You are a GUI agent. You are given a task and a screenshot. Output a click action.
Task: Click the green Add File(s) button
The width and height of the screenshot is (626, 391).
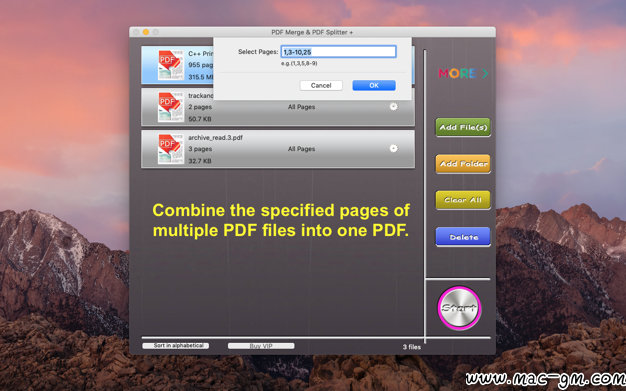pyautogui.click(x=463, y=127)
